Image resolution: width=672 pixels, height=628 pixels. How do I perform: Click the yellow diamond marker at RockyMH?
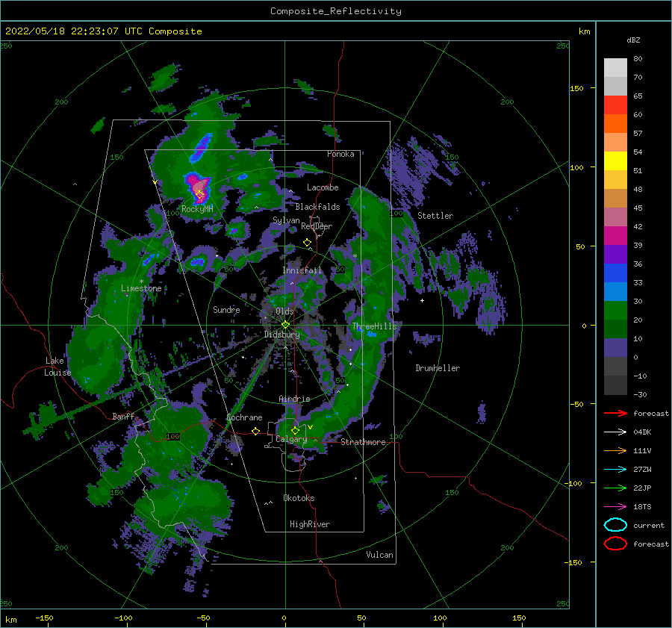pos(199,195)
